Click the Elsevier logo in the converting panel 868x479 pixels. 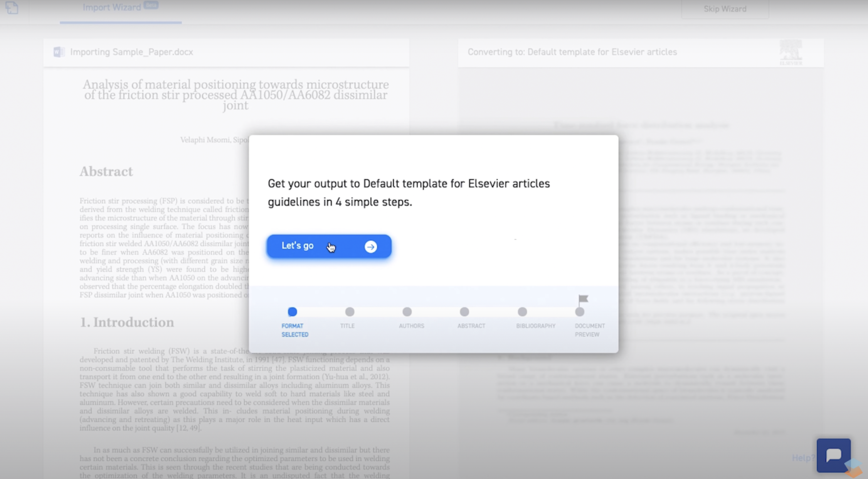coord(791,52)
